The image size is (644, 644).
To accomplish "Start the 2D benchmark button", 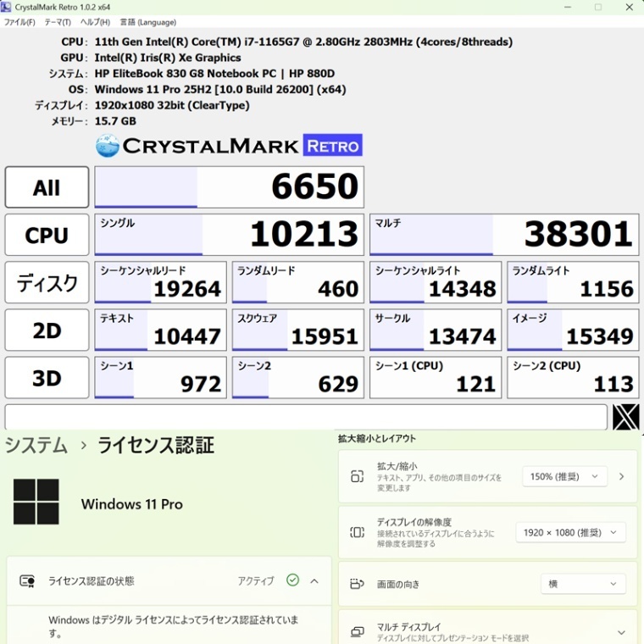I will (47, 330).
